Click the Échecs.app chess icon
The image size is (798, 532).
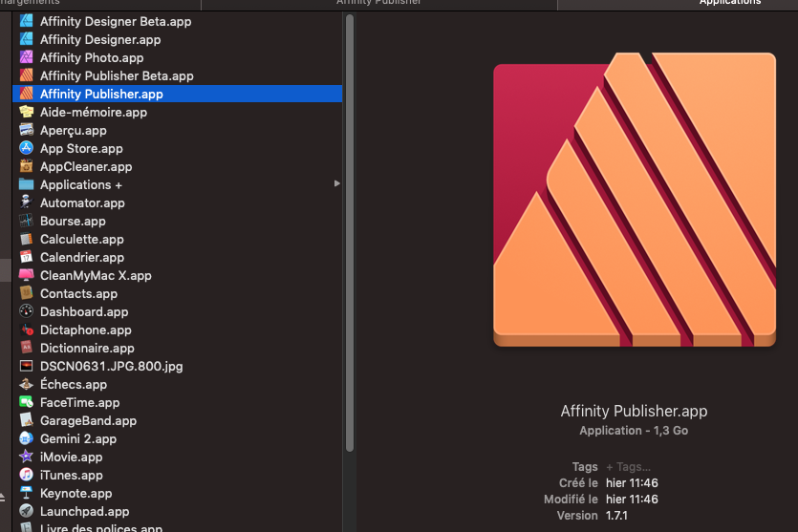click(26, 384)
